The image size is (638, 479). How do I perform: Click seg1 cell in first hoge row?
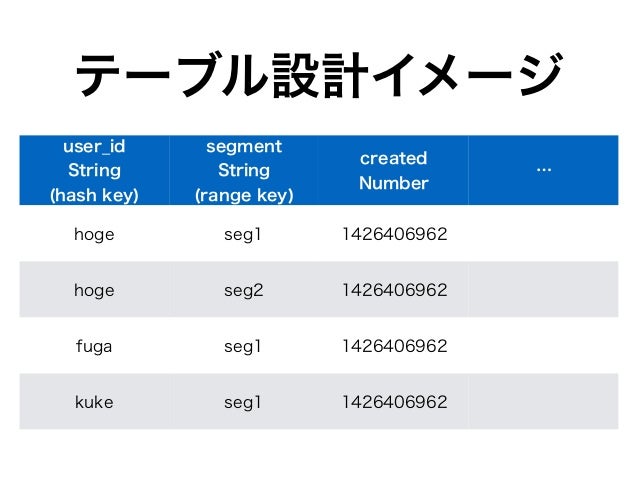pos(243,235)
